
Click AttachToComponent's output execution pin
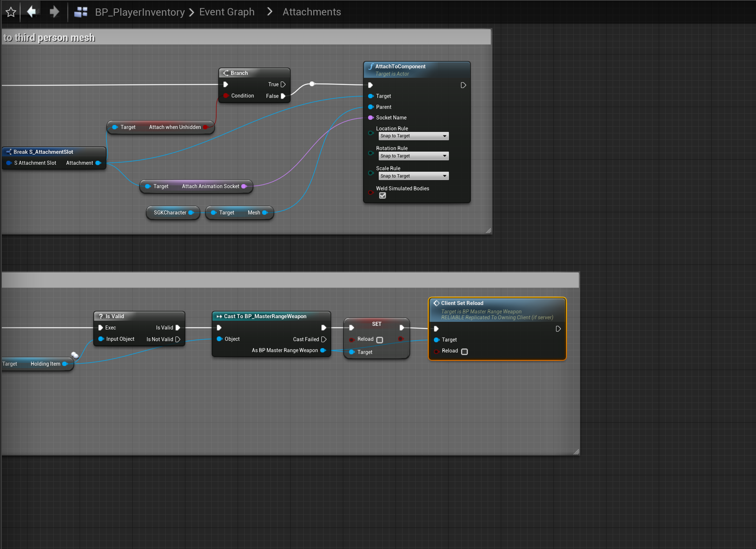[x=463, y=85]
